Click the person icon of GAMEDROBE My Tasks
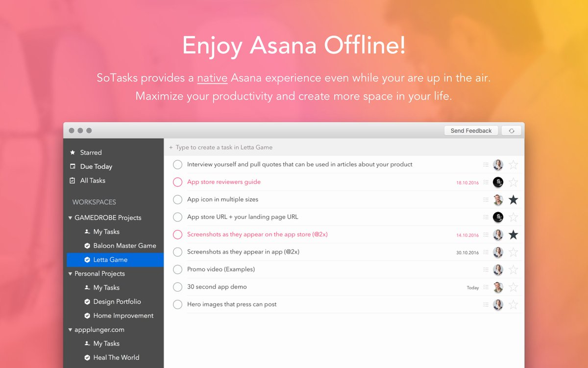Viewport: 588px width, 368px height. 87,232
